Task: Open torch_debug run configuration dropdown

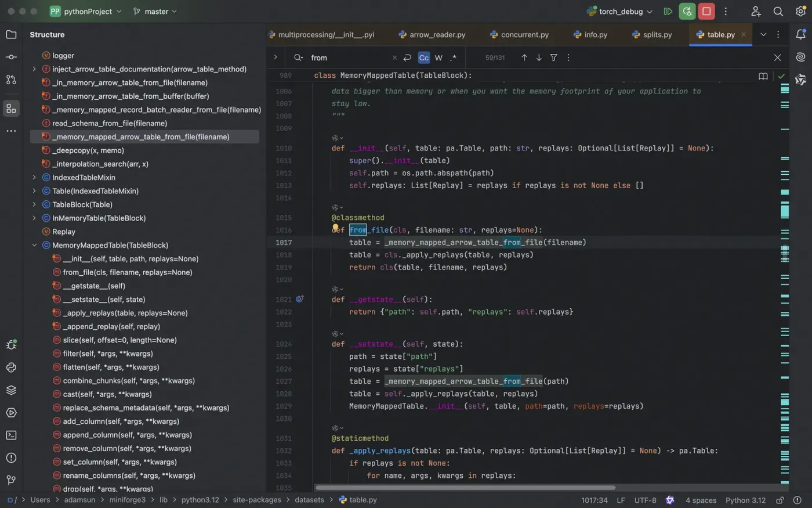Action: pos(619,11)
